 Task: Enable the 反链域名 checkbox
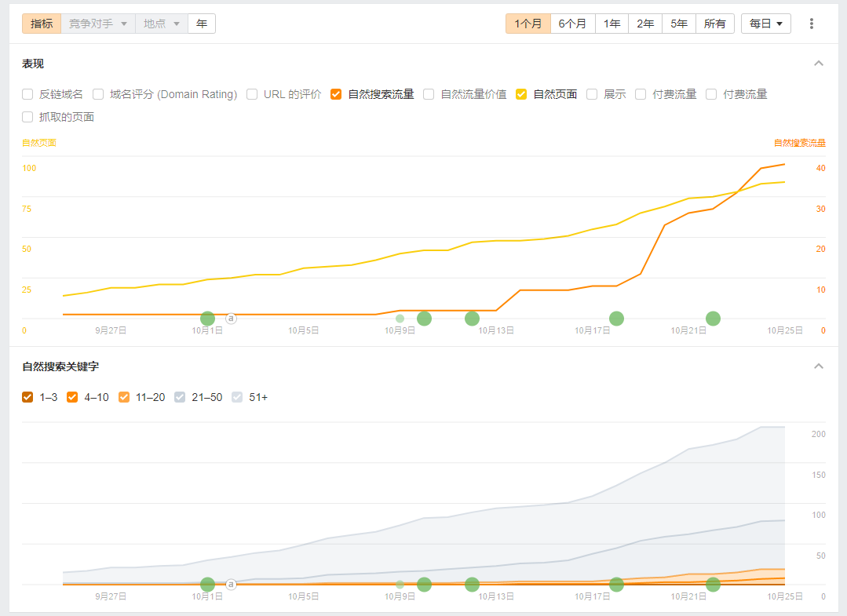click(27, 94)
